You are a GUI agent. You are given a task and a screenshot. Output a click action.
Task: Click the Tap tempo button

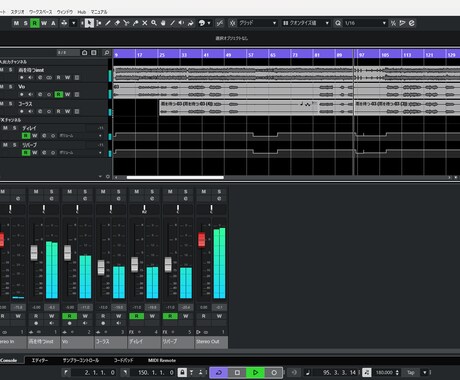coord(411,372)
